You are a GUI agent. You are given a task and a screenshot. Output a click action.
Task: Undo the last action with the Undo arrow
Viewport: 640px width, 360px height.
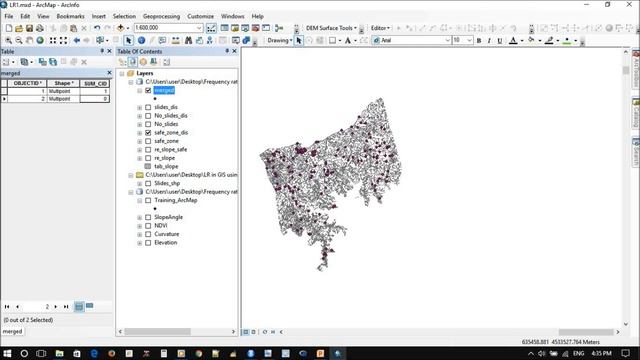[97, 28]
